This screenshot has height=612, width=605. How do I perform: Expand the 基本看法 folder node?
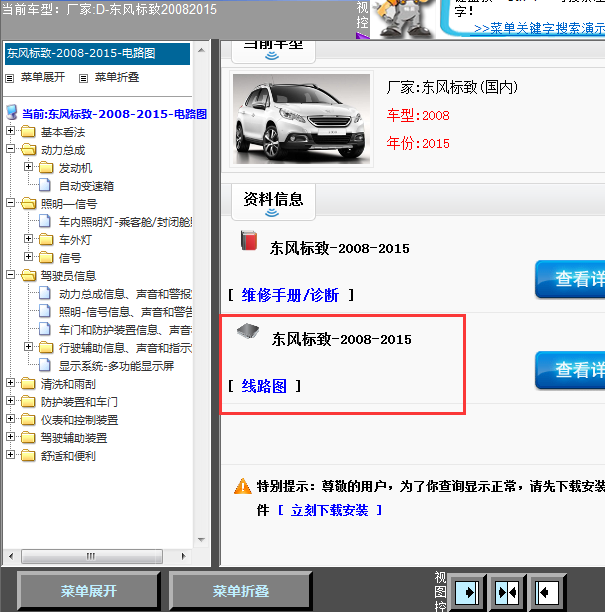click(x=11, y=131)
